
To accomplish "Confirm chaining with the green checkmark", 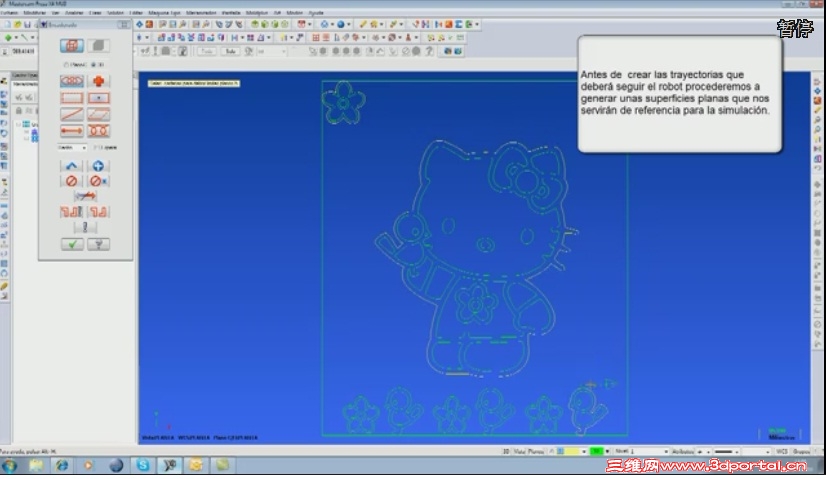I will click(72, 244).
